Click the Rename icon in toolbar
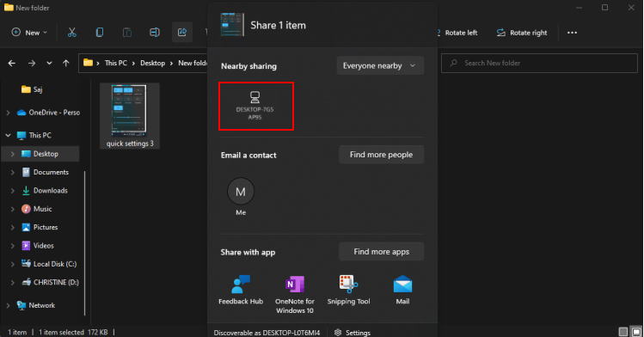Viewport: 644px width, 337px height. coord(155,33)
